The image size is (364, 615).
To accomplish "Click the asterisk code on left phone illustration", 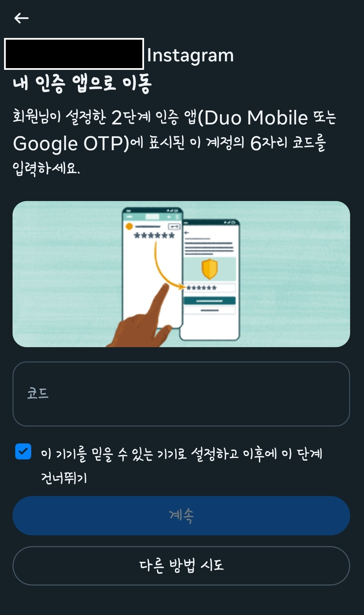I will 154,235.
